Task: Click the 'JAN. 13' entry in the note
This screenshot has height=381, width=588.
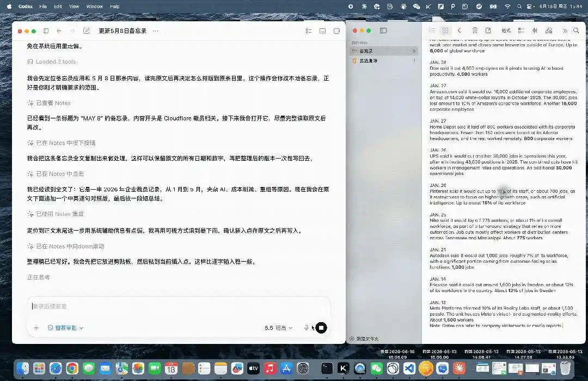Action: tap(438, 303)
